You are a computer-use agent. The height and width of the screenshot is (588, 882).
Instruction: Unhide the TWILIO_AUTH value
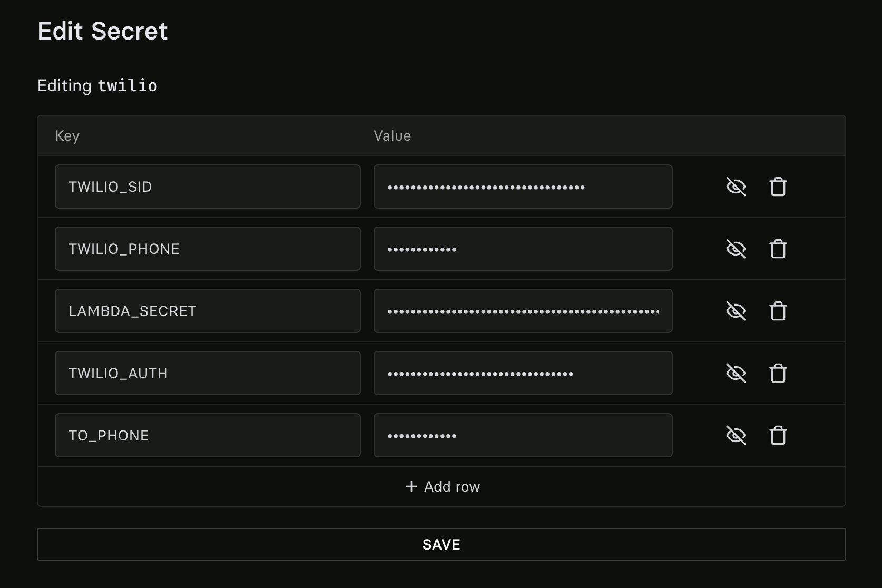click(736, 373)
